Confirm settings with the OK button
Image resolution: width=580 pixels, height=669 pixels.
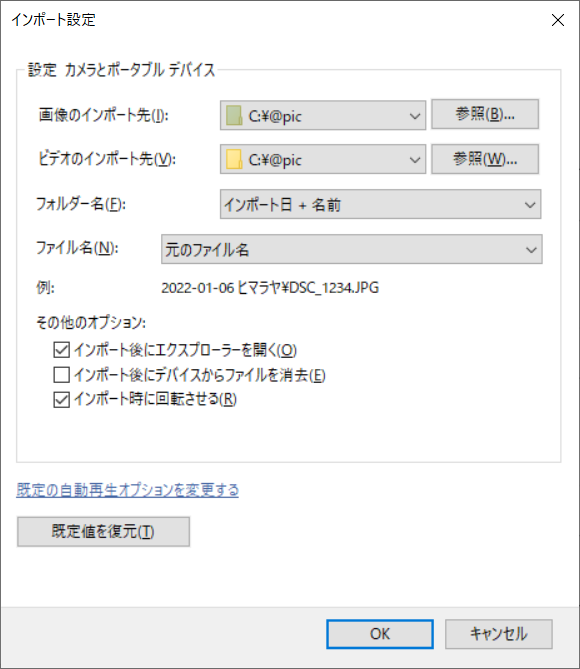coord(380,634)
